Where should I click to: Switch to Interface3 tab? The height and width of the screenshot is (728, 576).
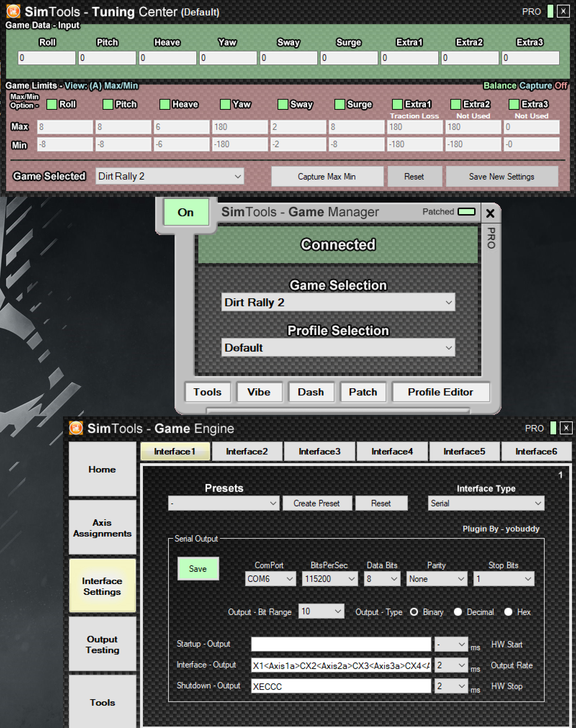click(x=320, y=451)
